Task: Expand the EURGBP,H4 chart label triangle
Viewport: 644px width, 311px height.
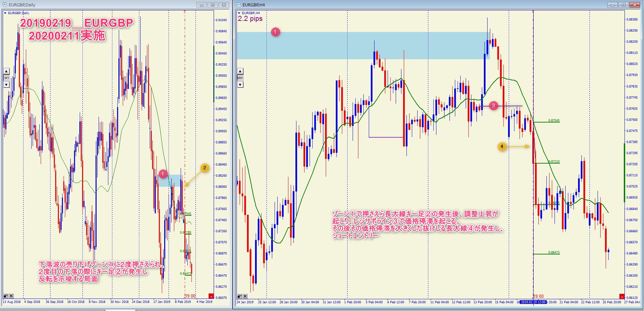Action: pos(239,13)
